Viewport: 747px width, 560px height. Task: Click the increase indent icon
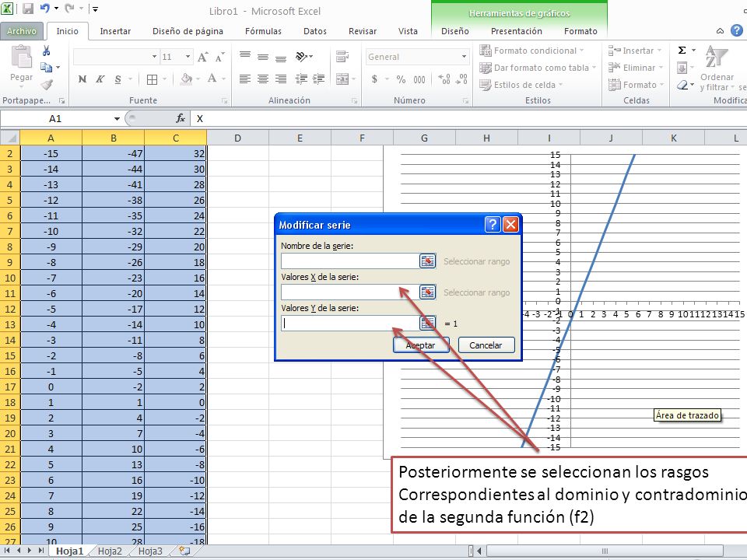[319, 79]
